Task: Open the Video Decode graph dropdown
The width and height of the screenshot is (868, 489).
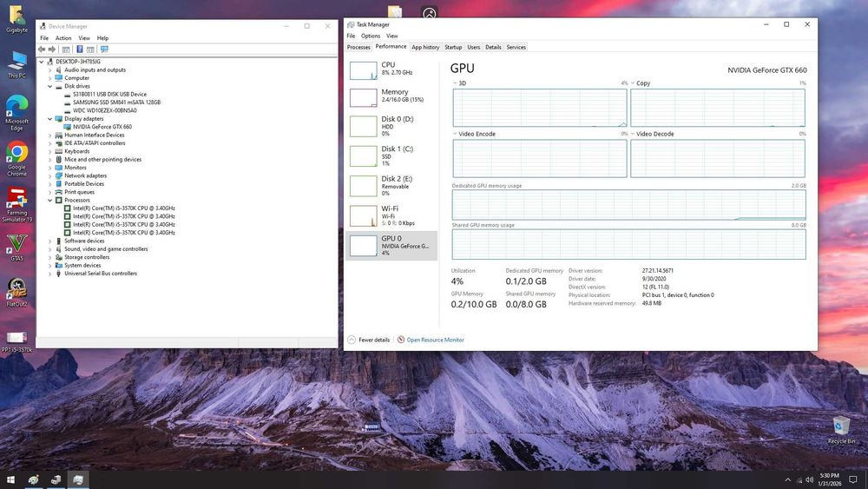Action: (x=633, y=134)
